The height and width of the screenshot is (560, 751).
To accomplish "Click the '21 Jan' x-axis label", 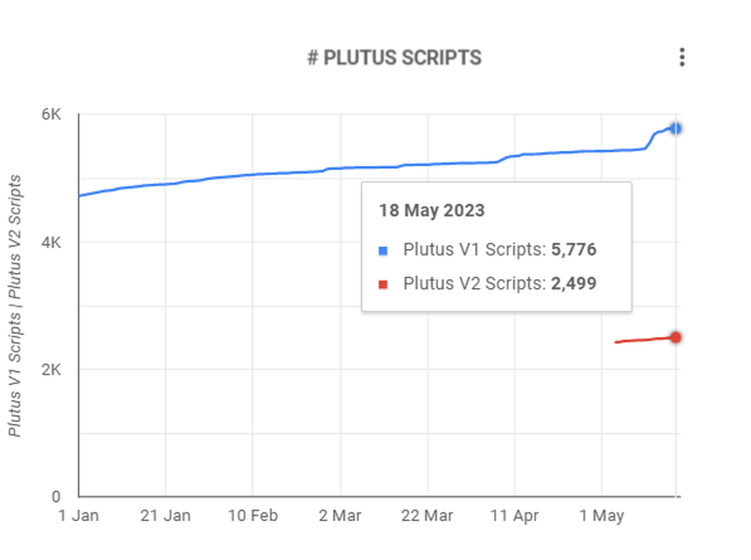I will (x=165, y=516).
